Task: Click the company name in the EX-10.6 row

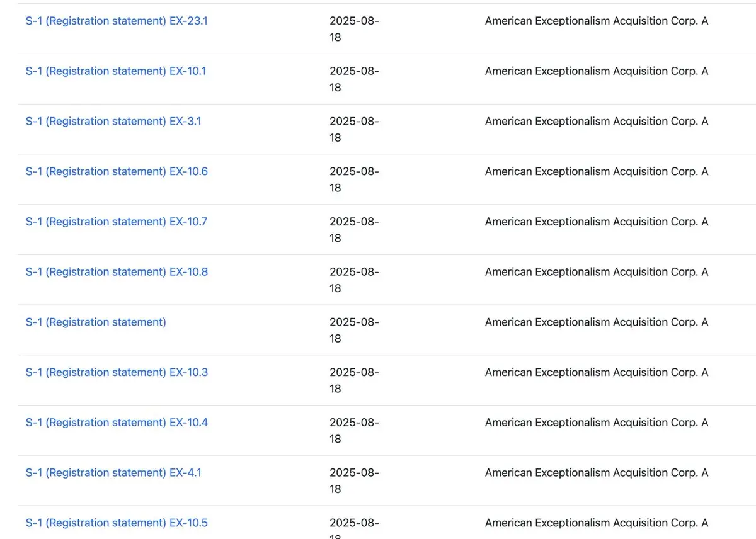Action: (x=597, y=171)
